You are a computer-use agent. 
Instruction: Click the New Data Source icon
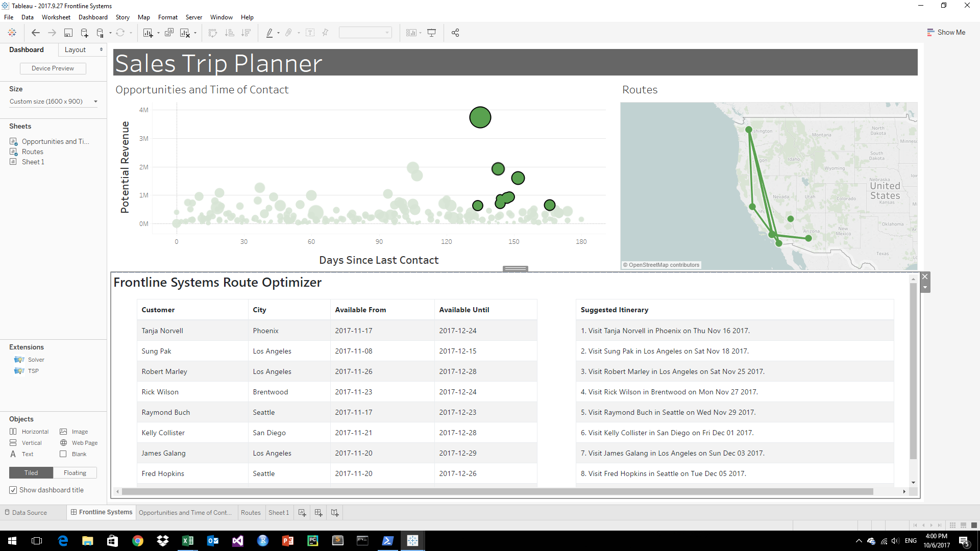coord(85,33)
